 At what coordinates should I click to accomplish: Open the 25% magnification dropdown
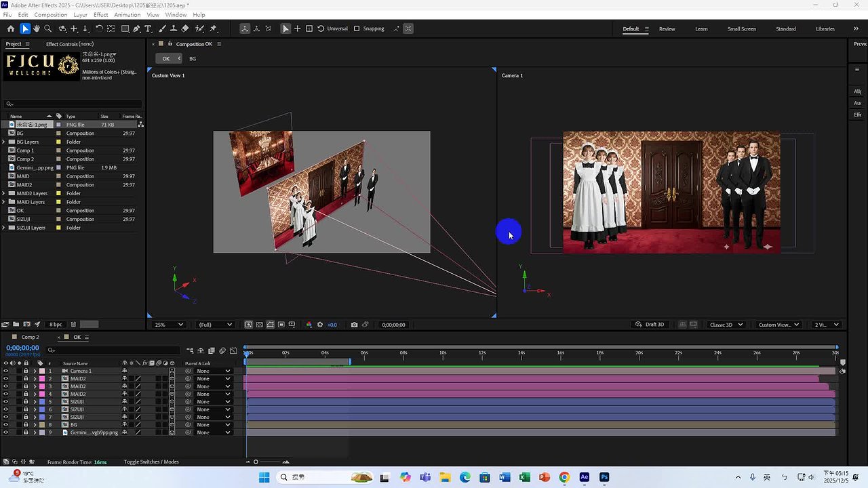(169, 325)
